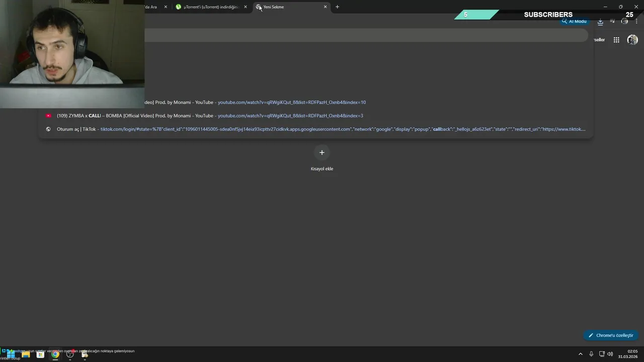
Task: Close the µTorrent tab
Action: (x=246, y=7)
